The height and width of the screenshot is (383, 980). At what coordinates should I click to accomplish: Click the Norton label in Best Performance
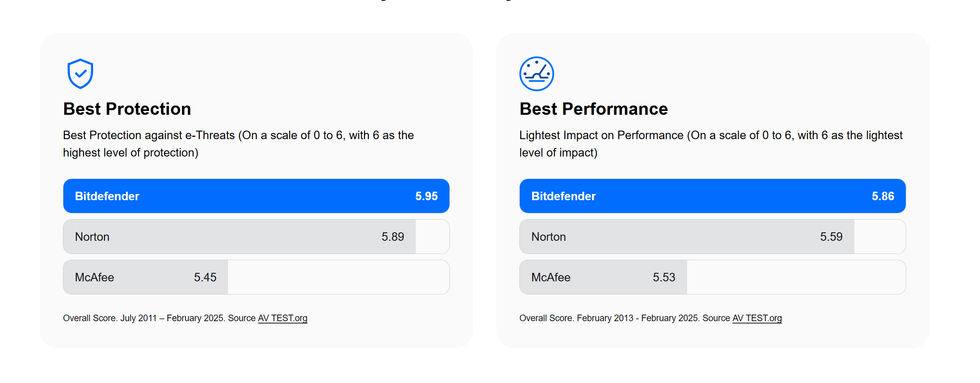[548, 237]
